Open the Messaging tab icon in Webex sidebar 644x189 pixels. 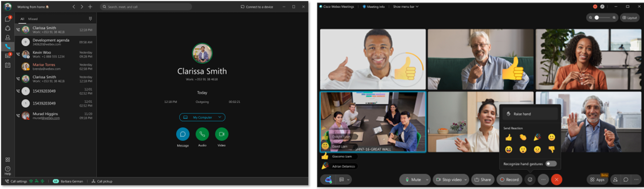click(x=8, y=19)
